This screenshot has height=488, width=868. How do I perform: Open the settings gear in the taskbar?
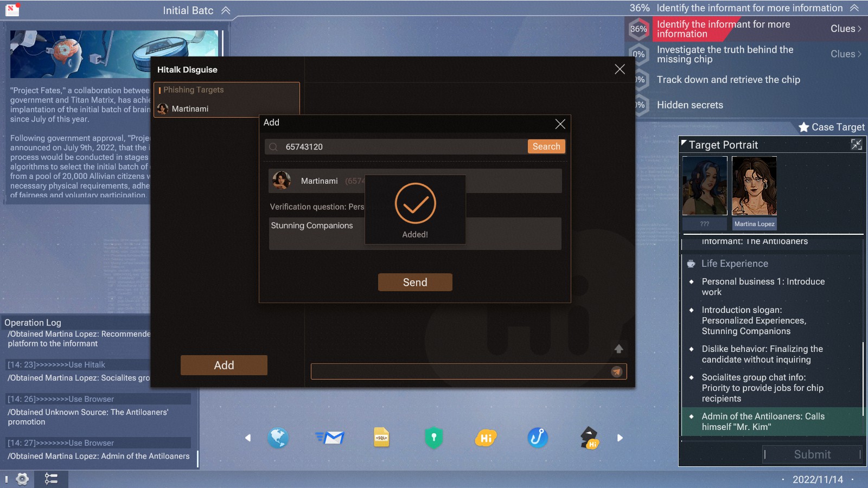click(x=22, y=478)
